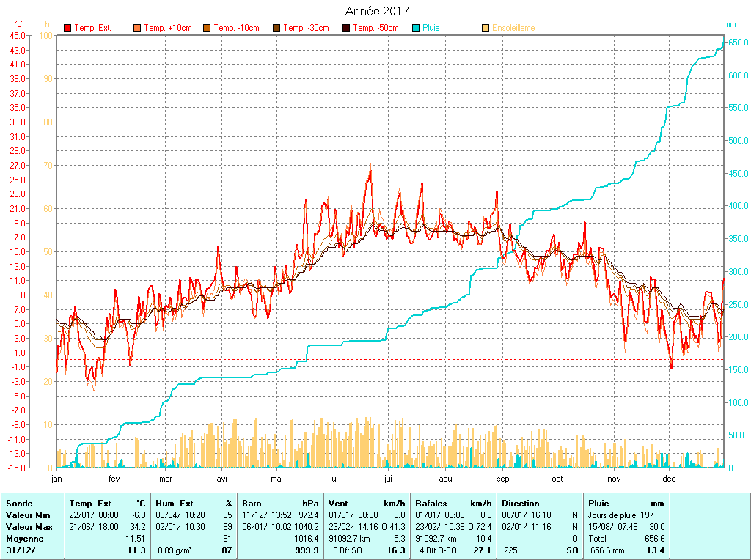Click the Hum. Ext. column header
The height and width of the screenshot is (560, 751).
[194, 504]
